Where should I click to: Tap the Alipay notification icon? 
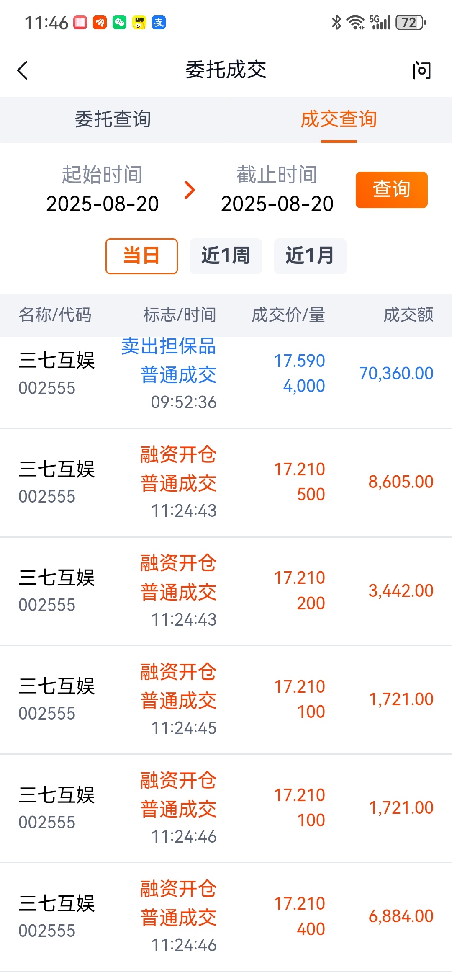tap(159, 23)
